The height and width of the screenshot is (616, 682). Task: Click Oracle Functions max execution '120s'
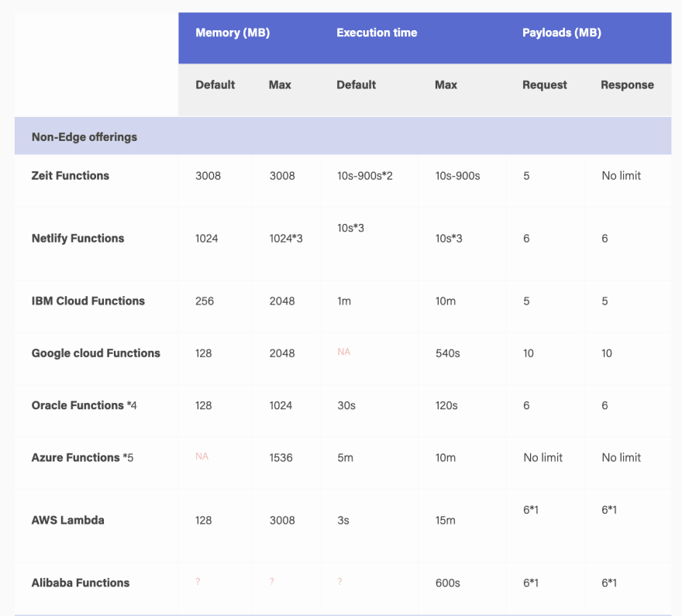pyautogui.click(x=446, y=405)
